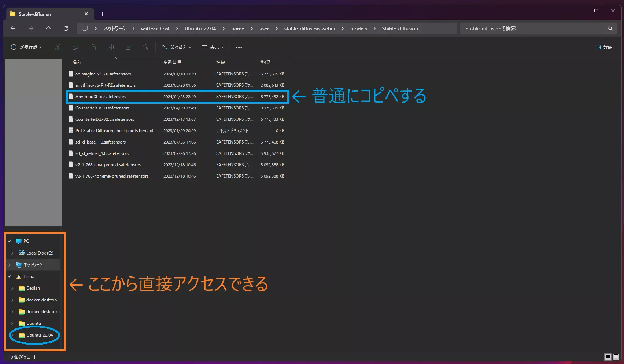The height and width of the screenshot is (364, 624).
Task: Open the 新規作成 new item menu
Action: pos(26,47)
